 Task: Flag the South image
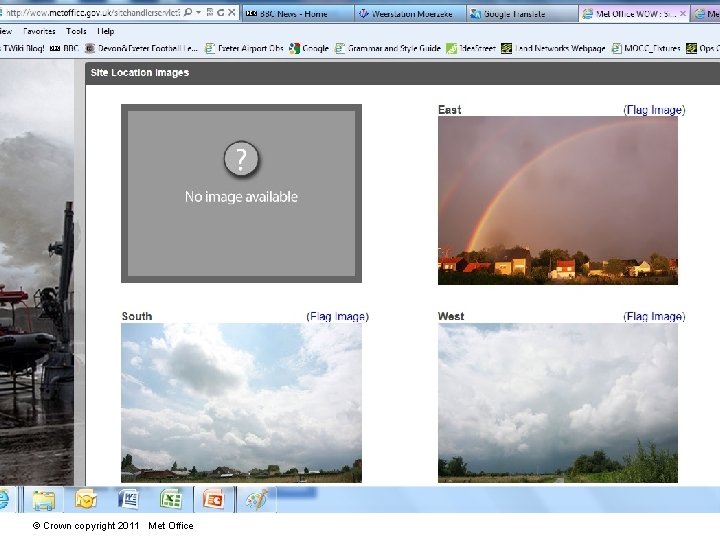[x=338, y=316]
